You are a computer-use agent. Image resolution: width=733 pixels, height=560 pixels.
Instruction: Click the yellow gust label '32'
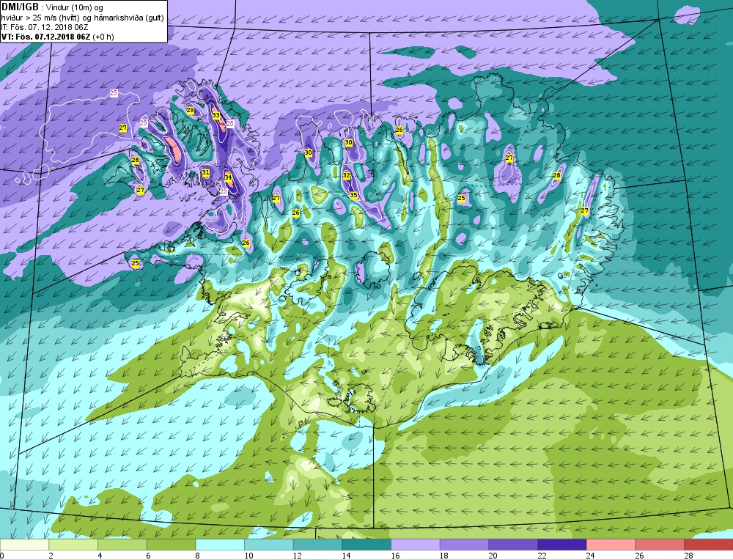(x=346, y=176)
